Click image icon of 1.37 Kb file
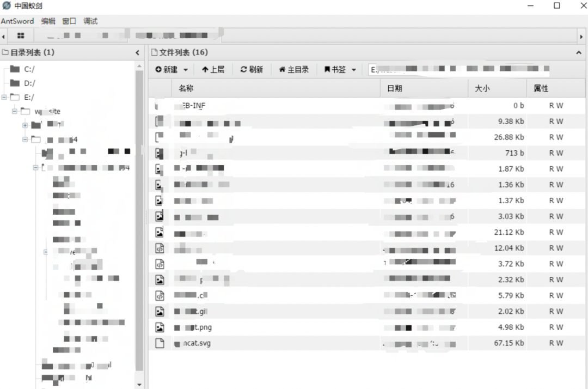The height and width of the screenshot is (389, 588). coord(160,200)
